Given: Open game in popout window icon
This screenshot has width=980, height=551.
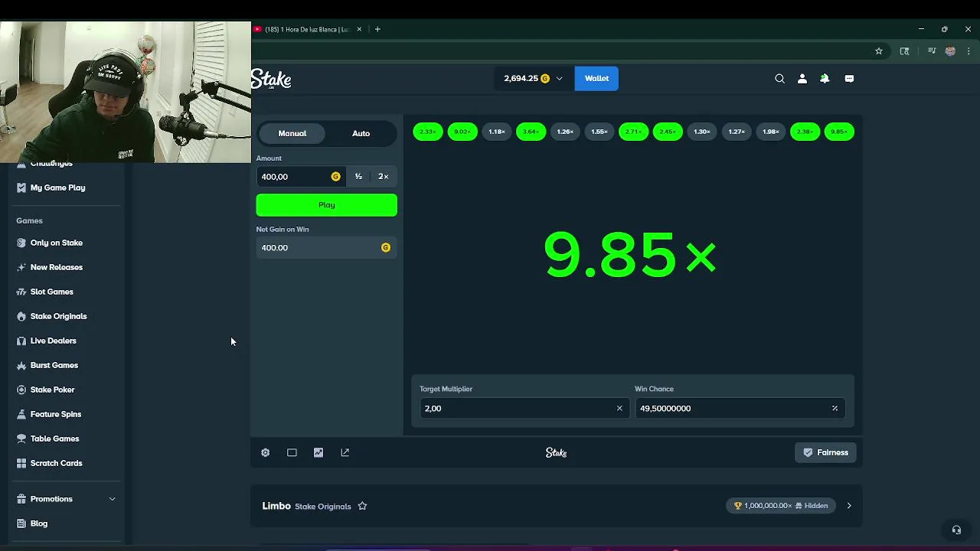Looking at the screenshot, I should [x=345, y=452].
